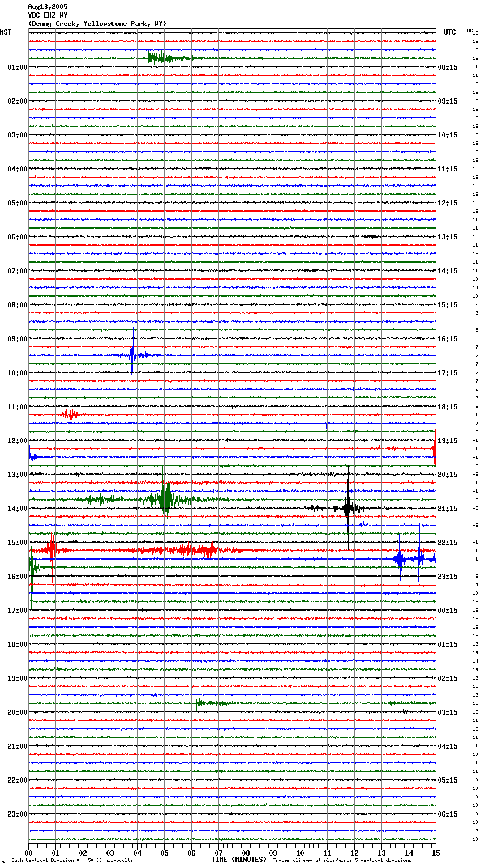Select the 22:00 MST time label
The height and width of the screenshot is (868, 481).
[18, 780]
